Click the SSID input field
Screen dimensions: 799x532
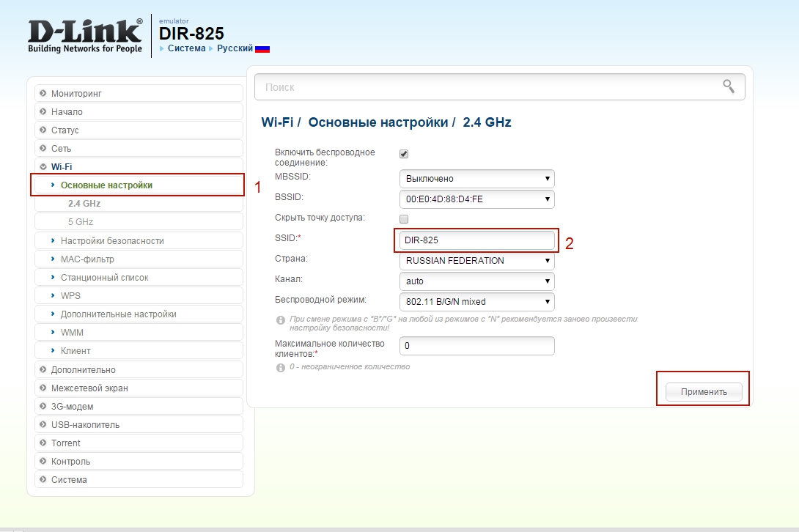pos(477,240)
